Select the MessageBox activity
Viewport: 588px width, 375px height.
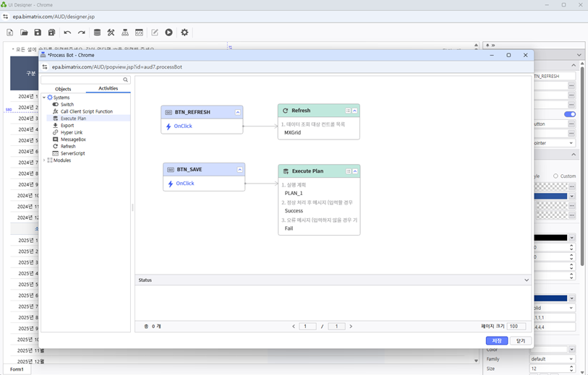click(73, 139)
